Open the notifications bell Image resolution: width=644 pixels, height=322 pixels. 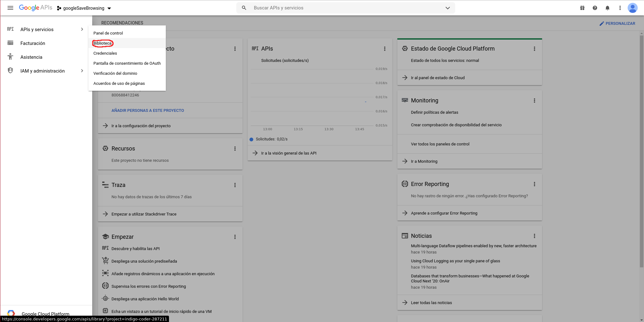pyautogui.click(x=608, y=8)
